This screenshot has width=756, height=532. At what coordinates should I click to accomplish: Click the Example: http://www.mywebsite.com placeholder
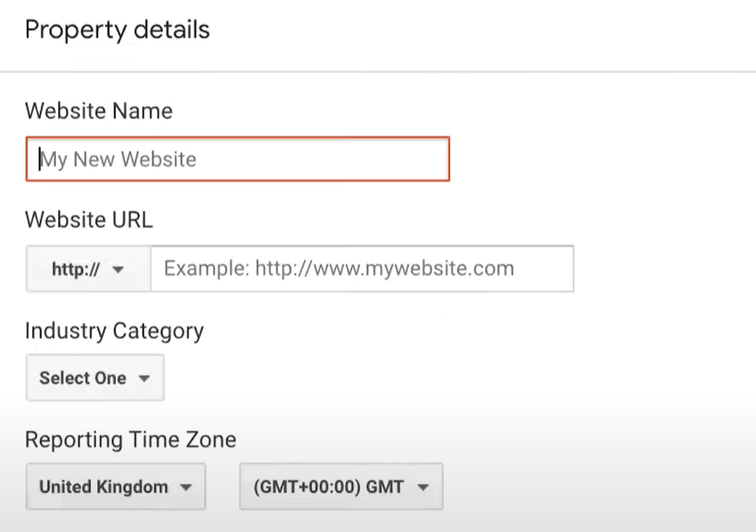point(339,268)
